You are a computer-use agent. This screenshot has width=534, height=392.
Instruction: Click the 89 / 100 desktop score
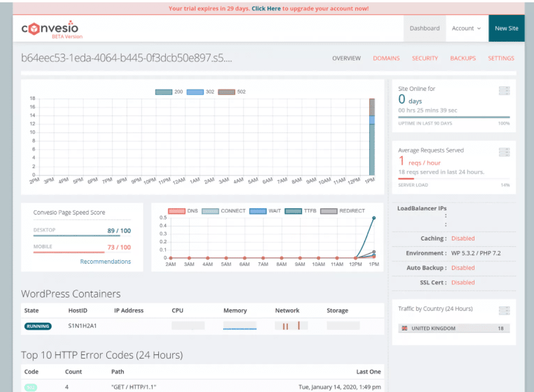click(119, 231)
